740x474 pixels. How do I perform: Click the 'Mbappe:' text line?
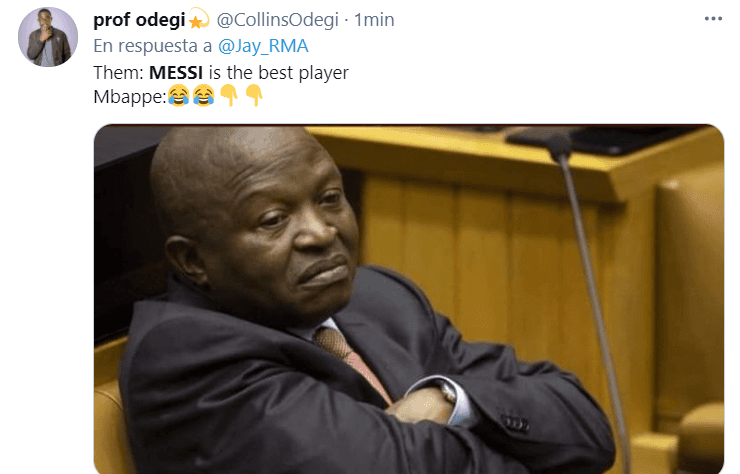pos(130,97)
